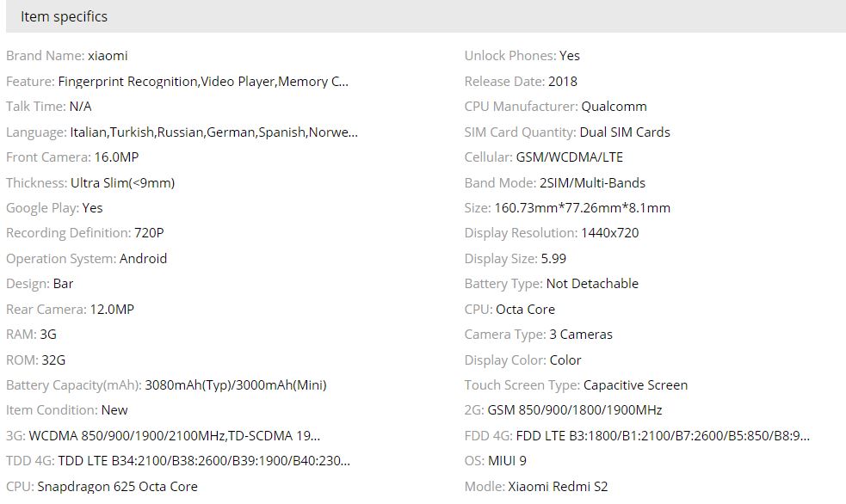Click the Front Camera 16.0MP spec
The height and width of the screenshot is (504, 846).
tap(116, 157)
